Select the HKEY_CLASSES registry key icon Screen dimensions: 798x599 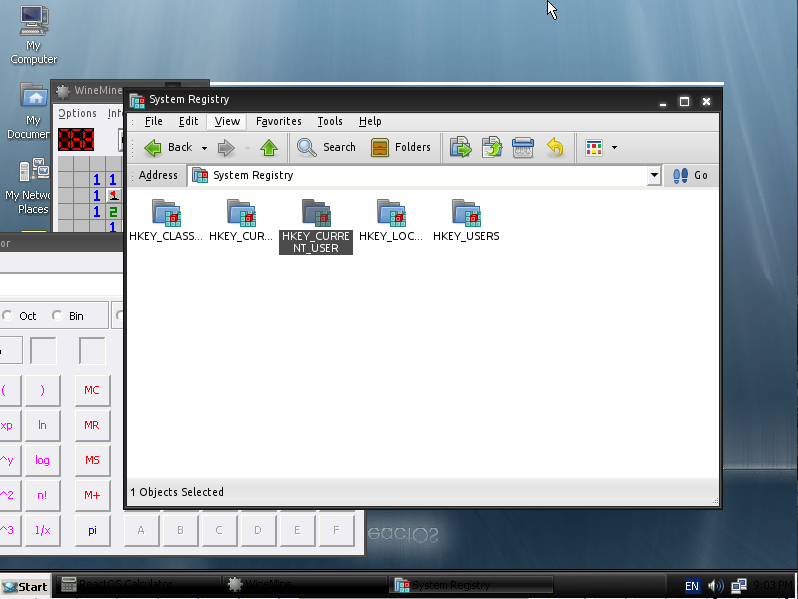pos(166,213)
